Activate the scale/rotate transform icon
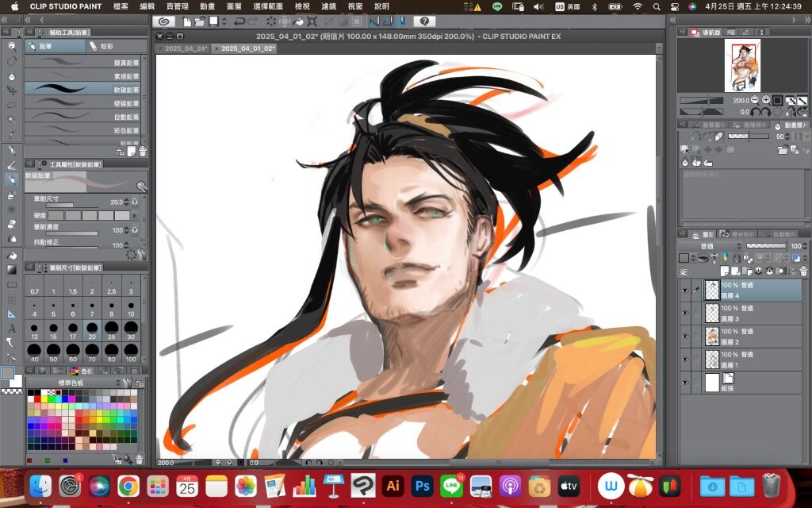This screenshot has width=812, height=508. pyautogui.click(x=312, y=21)
